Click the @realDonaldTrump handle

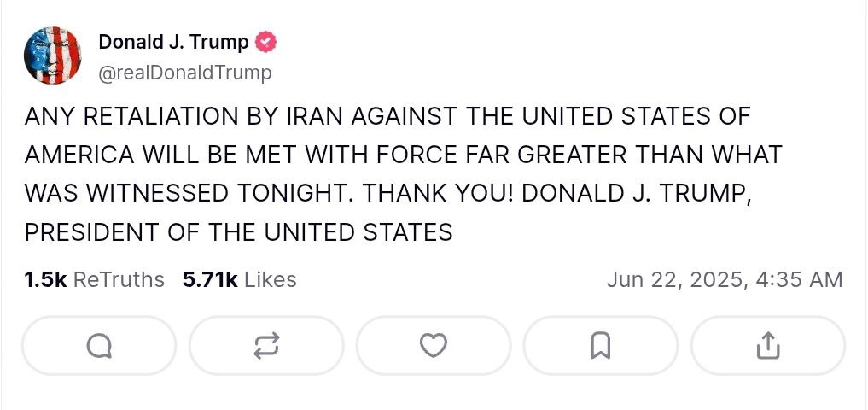point(185,73)
